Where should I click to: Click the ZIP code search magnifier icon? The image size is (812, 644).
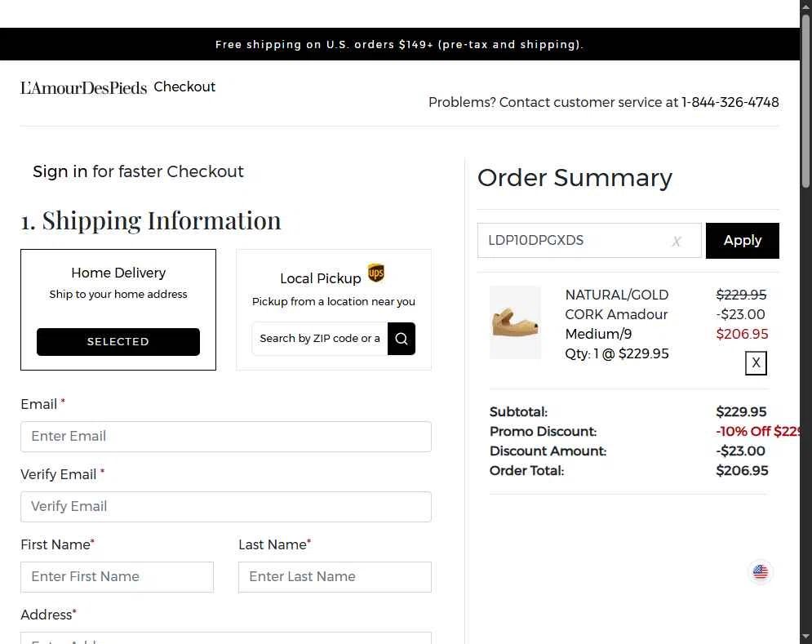click(402, 339)
